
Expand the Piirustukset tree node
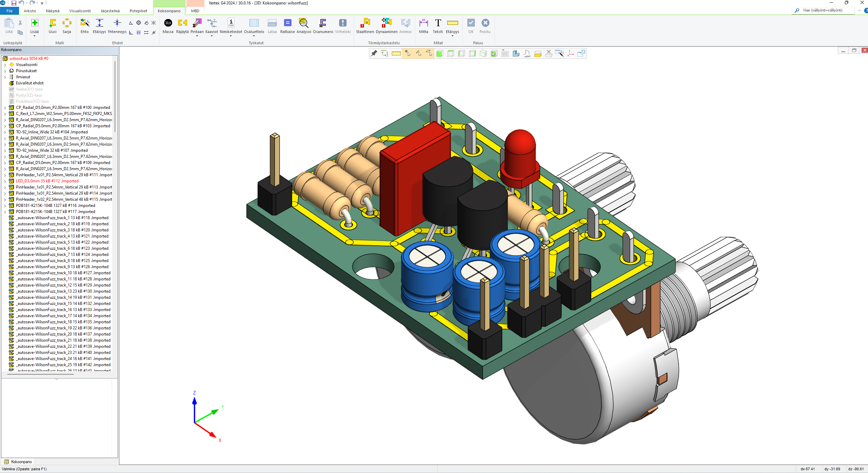(x=5, y=71)
